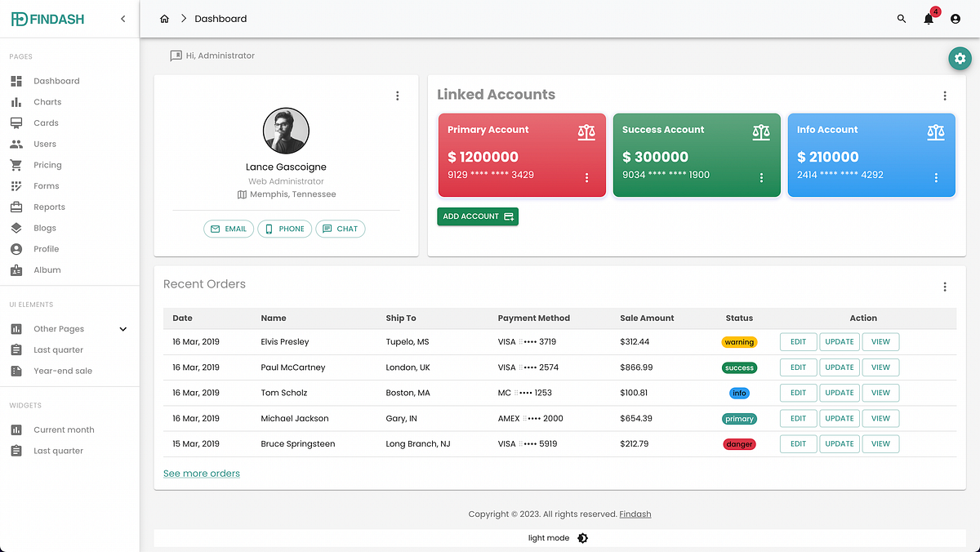Screen dimensions: 980x552
Task: Click Lance Gascoigne's profile picture
Action: click(286, 131)
